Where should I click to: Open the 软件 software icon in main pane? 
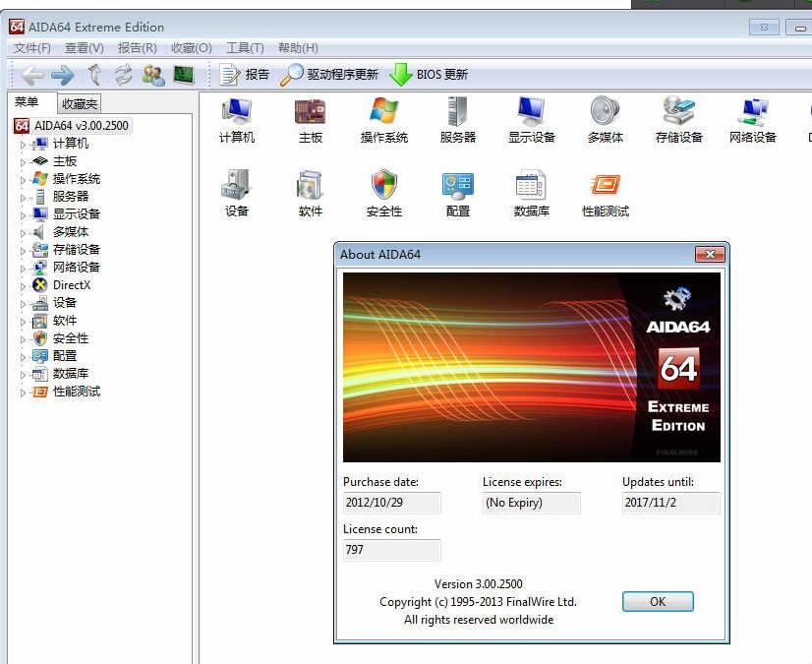(x=311, y=194)
